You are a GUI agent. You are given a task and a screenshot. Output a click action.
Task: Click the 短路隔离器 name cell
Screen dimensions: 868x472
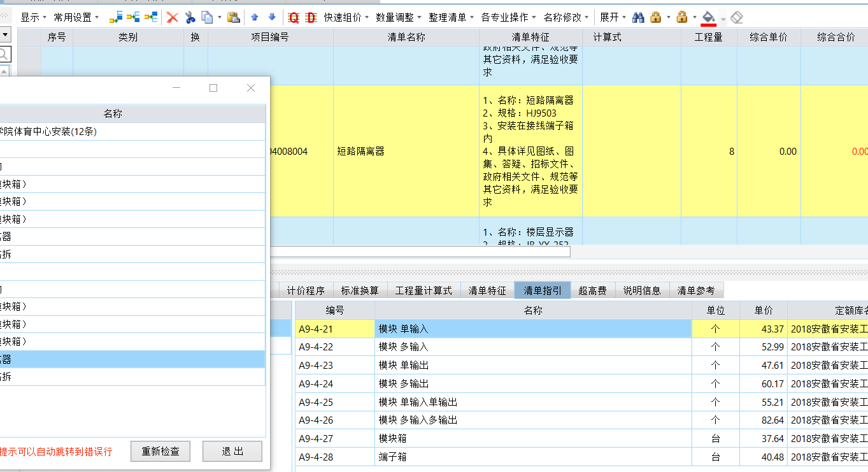(406, 152)
